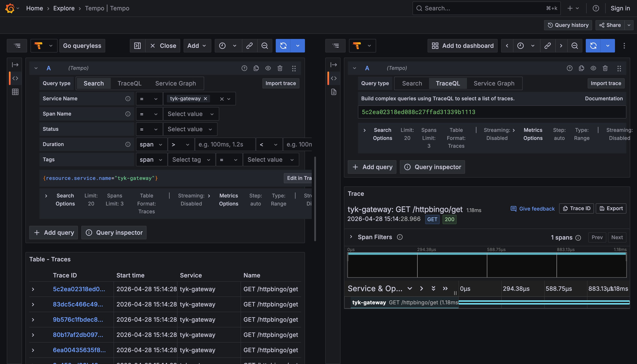Open trace link 5c2ea02318ed0

pyautogui.click(x=79, y=289)
